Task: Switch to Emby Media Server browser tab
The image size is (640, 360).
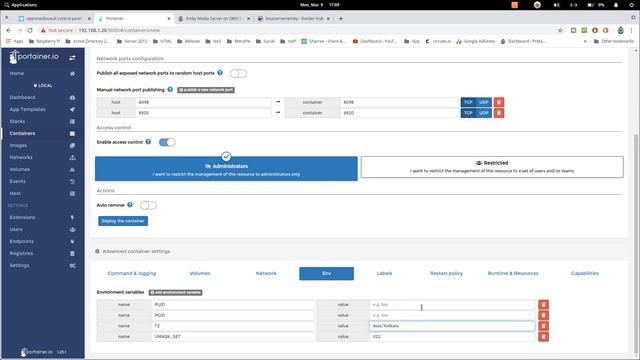Action: tap(213, 18)
